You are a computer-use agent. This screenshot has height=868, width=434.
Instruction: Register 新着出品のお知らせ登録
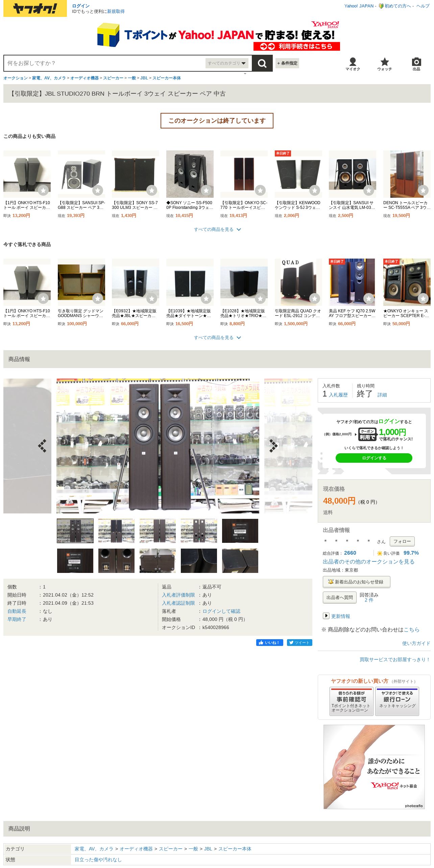point(357,582)
